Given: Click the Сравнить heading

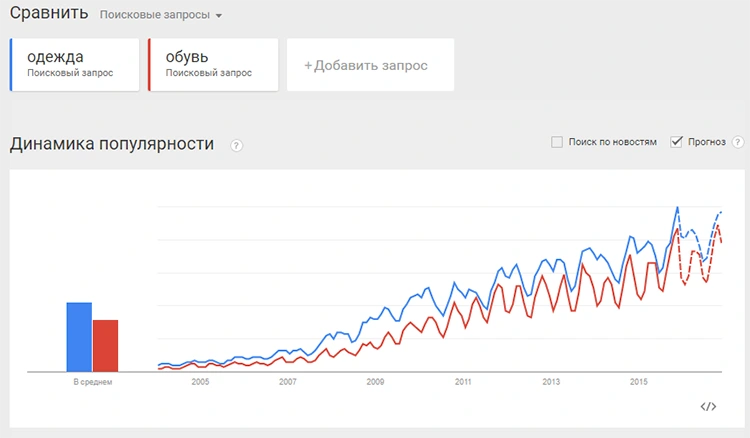Looking at the screenshot, I should point(48,14).
